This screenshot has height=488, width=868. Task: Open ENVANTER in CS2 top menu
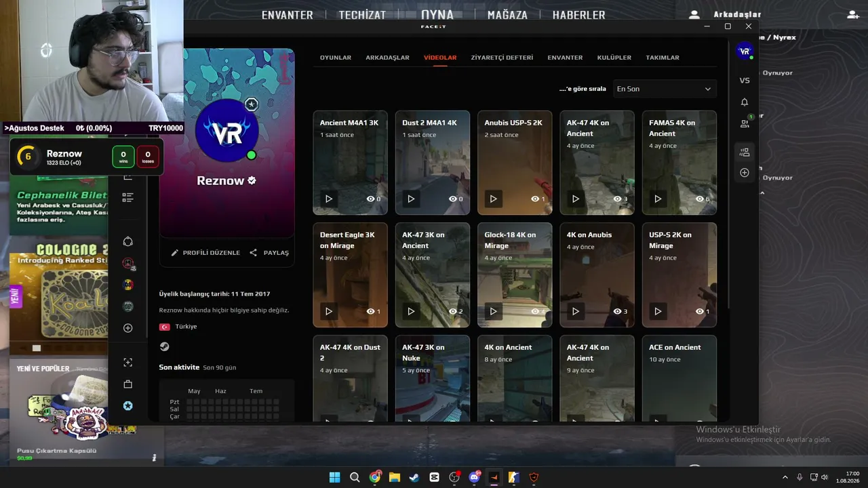pos(288,15)
